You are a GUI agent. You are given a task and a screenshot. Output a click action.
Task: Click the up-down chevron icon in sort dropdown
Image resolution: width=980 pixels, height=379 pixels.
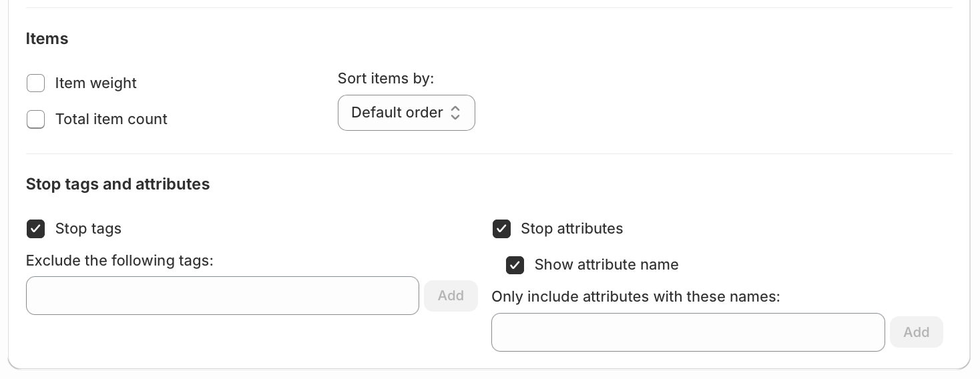point(455,113)
